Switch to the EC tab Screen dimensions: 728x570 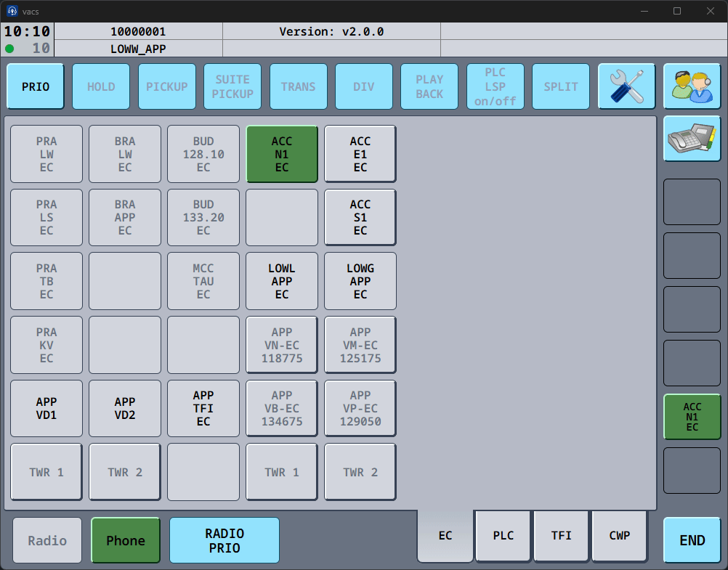tap(445, 536)
